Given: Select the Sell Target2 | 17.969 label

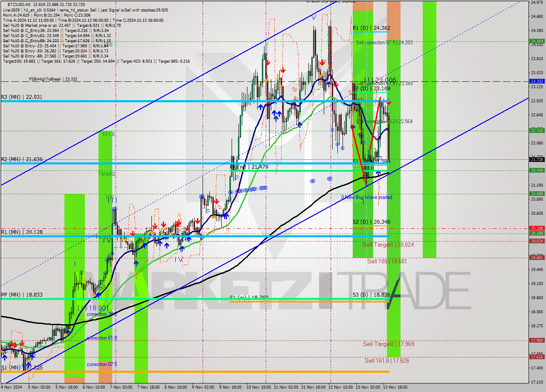Looking at the screenshot, I should pos(388,344).
